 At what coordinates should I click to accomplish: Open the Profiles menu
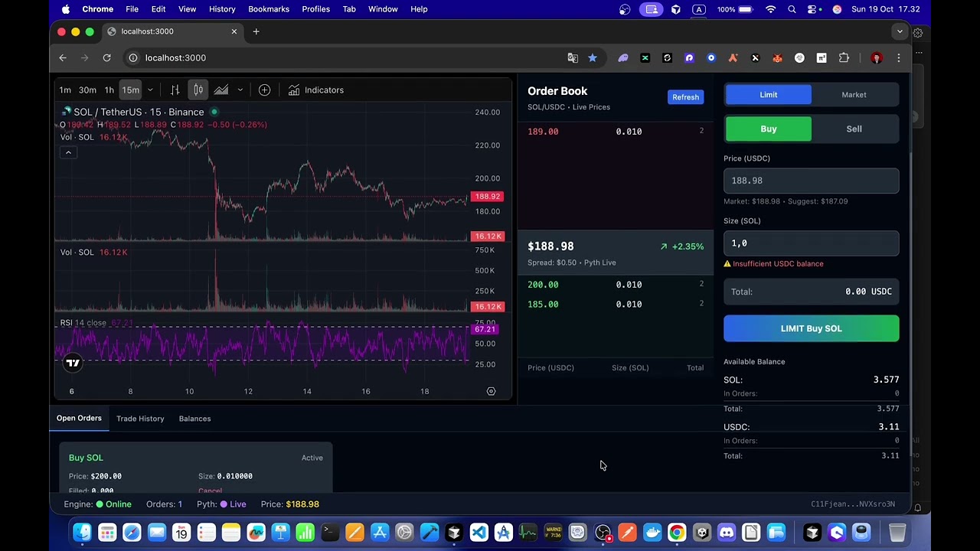(315, 9)
